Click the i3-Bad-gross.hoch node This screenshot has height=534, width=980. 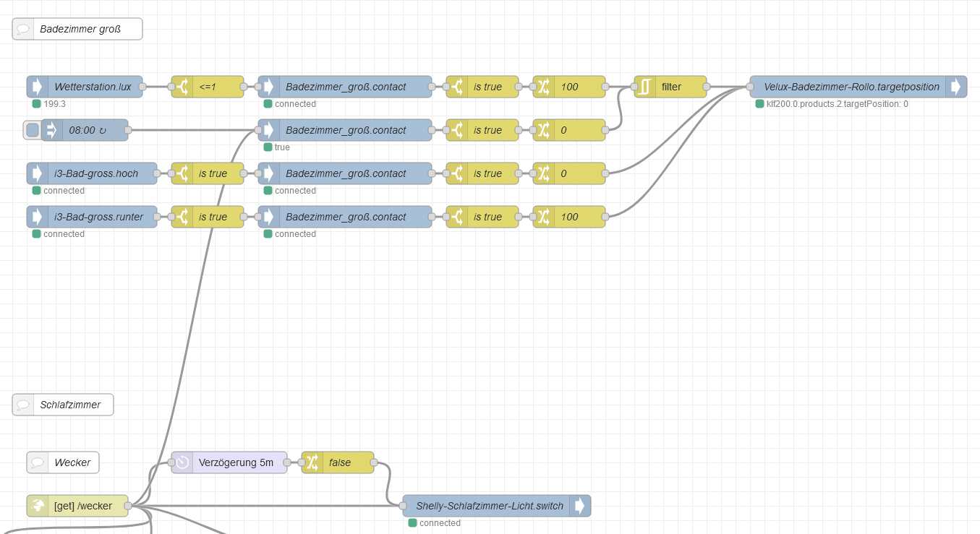(x=92, y=173)
